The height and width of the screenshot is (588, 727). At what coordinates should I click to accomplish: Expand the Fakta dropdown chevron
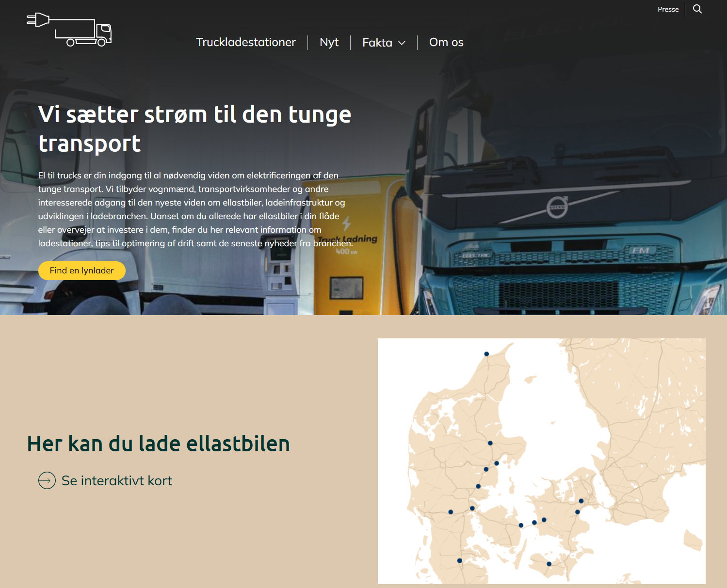click(x=402, y=43)
